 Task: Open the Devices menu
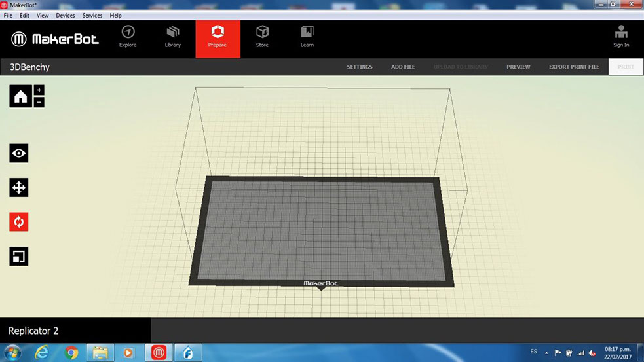tap(66, 16)
